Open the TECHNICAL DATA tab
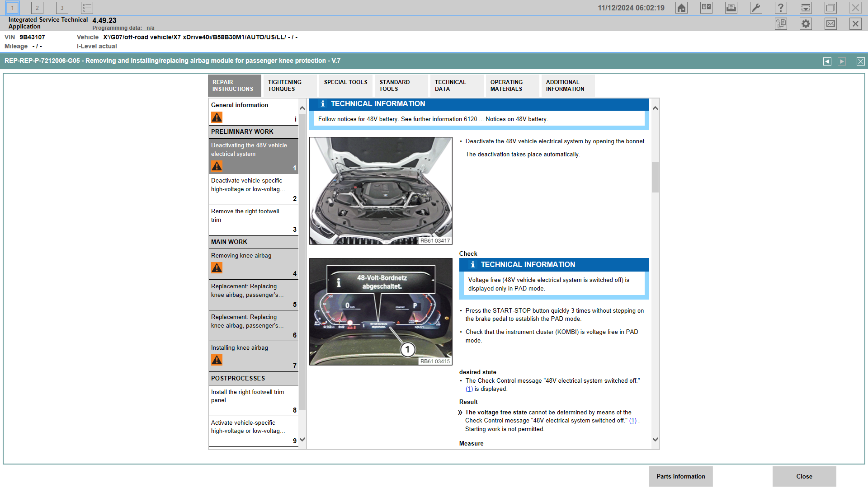The width and height of the screenshot is (868, 488). pos(456,85)
